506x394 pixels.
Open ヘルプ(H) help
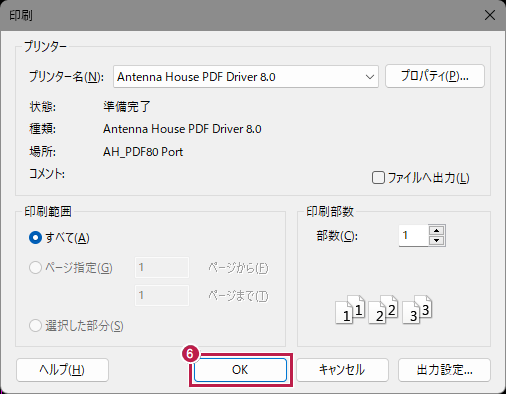click(x=62, y=370)
